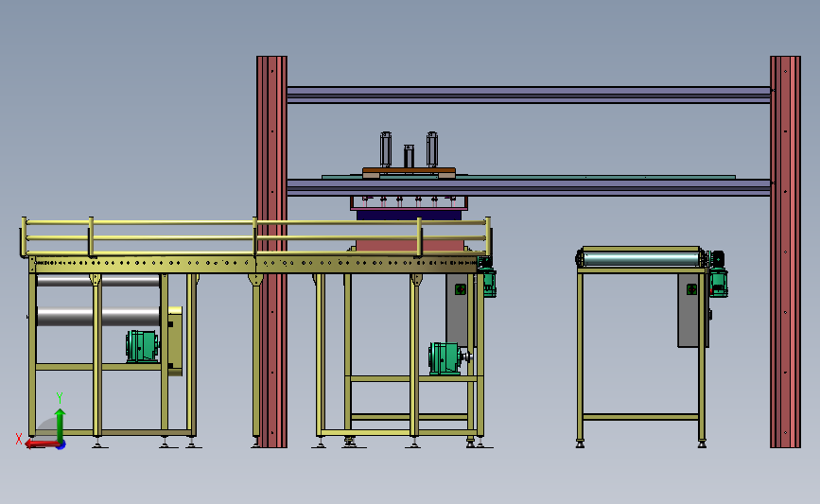Pick the short middle cylinder on the gantry carriage
The width and height of the screenshot is (820, 504).
[409, 156]
